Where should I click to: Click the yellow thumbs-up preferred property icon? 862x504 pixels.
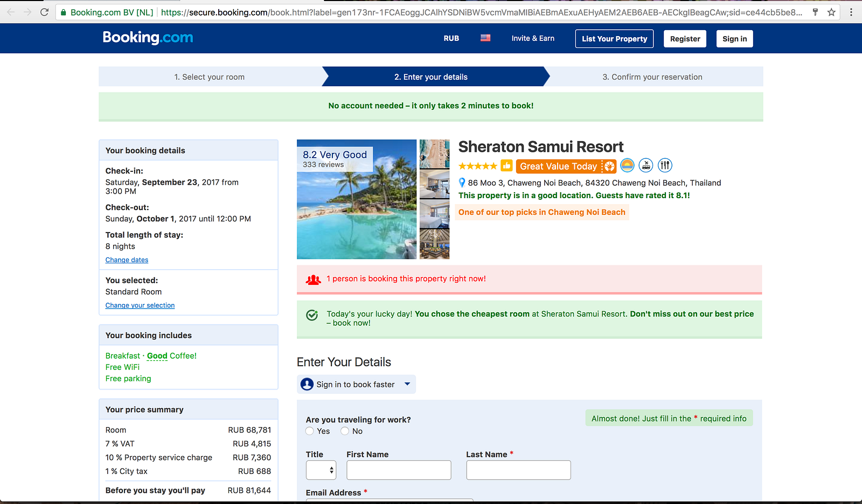[506, 166]
